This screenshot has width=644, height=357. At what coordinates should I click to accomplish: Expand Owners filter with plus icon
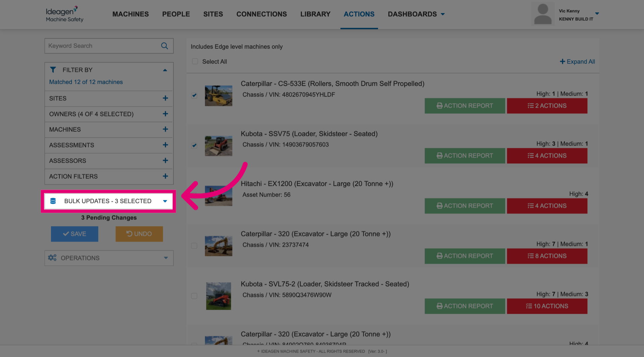165,114
